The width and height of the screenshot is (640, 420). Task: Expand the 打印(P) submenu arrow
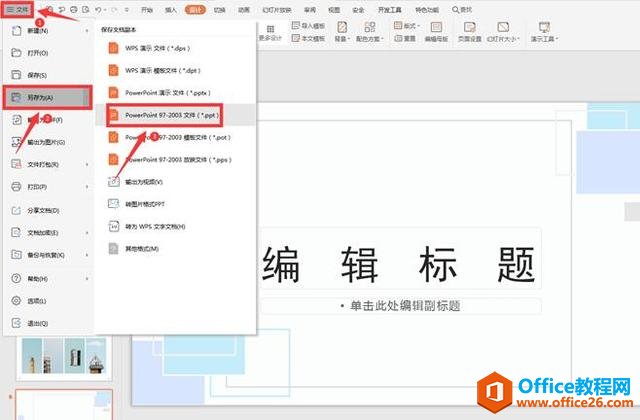click(87, 187)
